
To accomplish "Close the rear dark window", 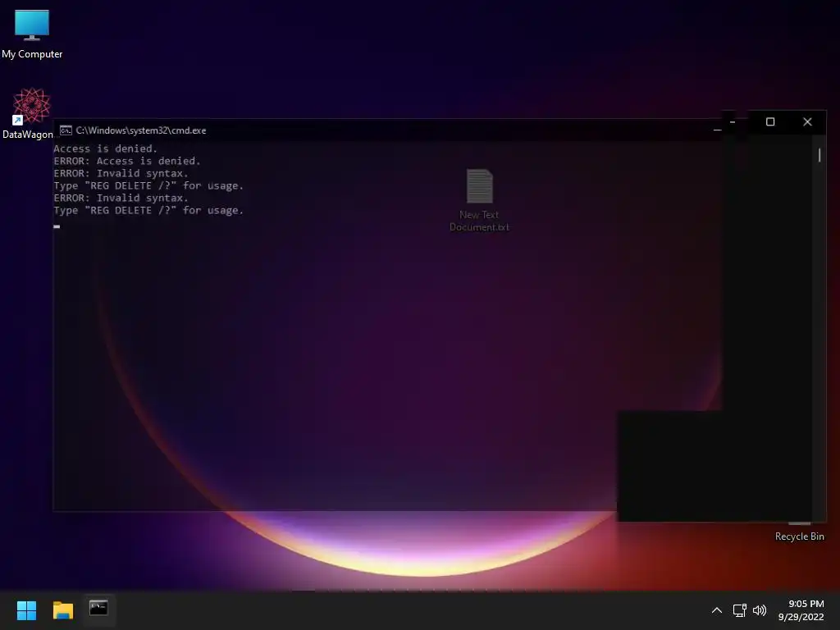I will 807,122.
